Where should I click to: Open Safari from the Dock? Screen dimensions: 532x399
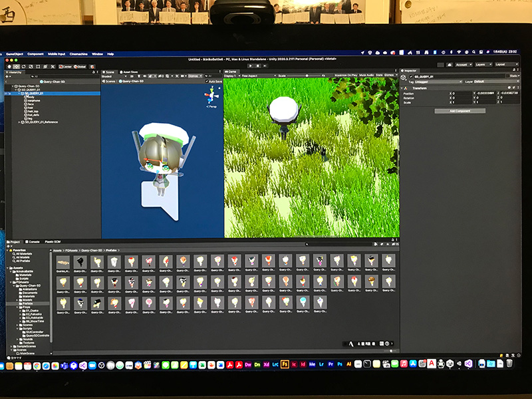pyautogui.click(x=46, y=366)
